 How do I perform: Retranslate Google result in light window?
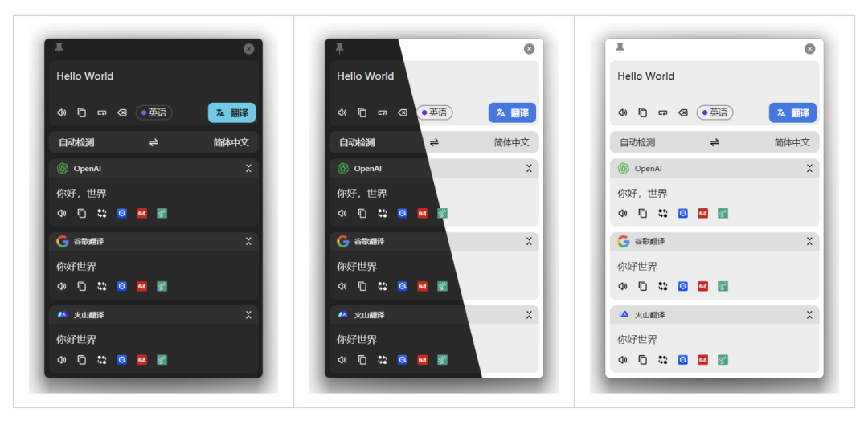[x=662, y=287]
